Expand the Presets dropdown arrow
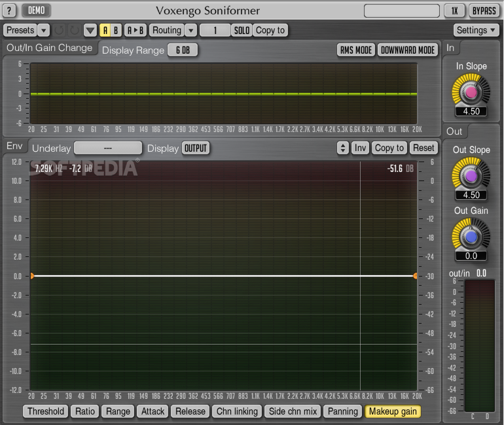Viewport: 504px width, 425px height. point(43,30)
